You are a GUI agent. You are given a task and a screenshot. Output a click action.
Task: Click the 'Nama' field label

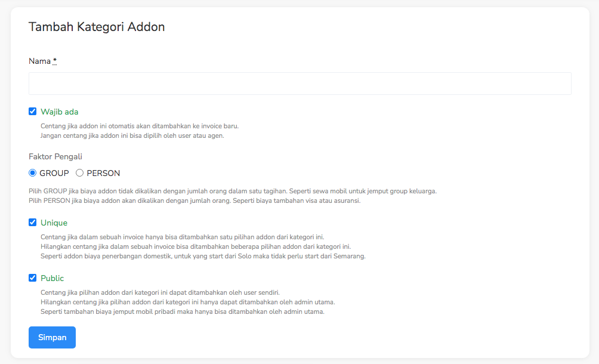tap(39, 61)
